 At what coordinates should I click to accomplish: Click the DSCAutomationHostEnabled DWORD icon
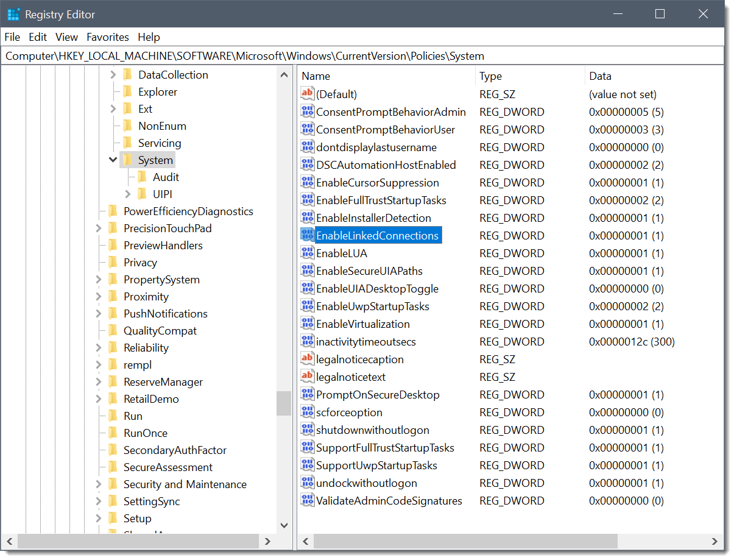pos(307,165)
